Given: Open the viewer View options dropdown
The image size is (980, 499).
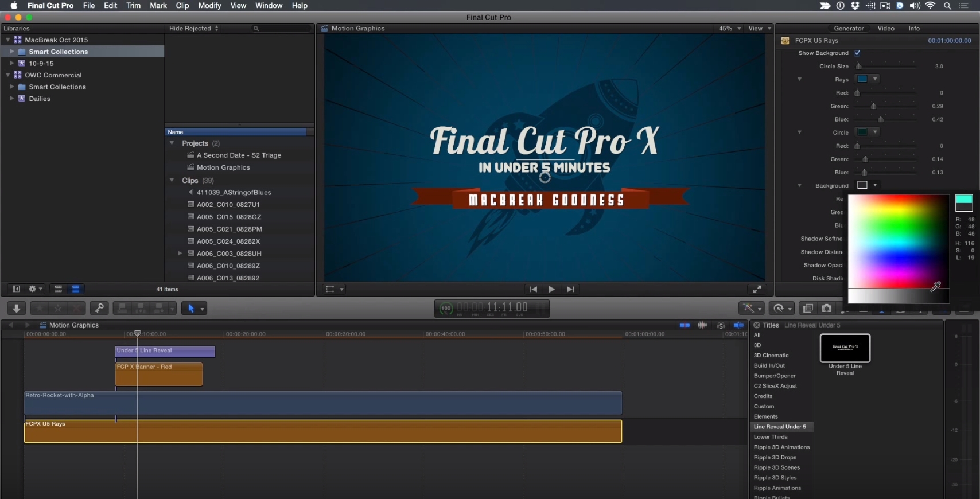Looking at the screenshot, I should tap(760, 28).
